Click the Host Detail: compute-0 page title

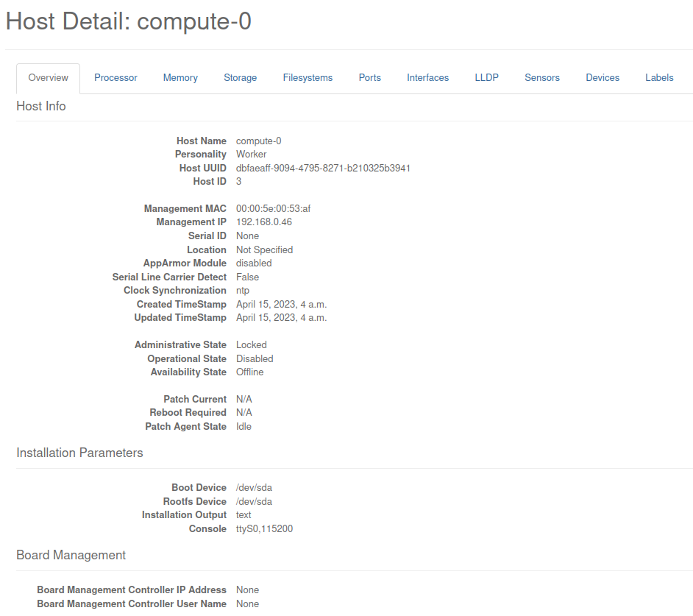coord(129,21)
